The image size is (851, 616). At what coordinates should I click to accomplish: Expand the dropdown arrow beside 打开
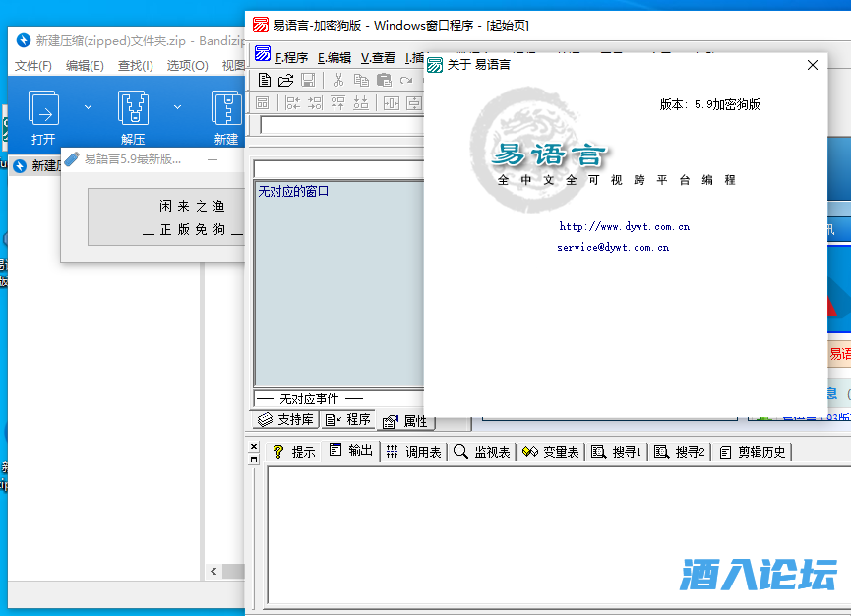coord(88,106)
